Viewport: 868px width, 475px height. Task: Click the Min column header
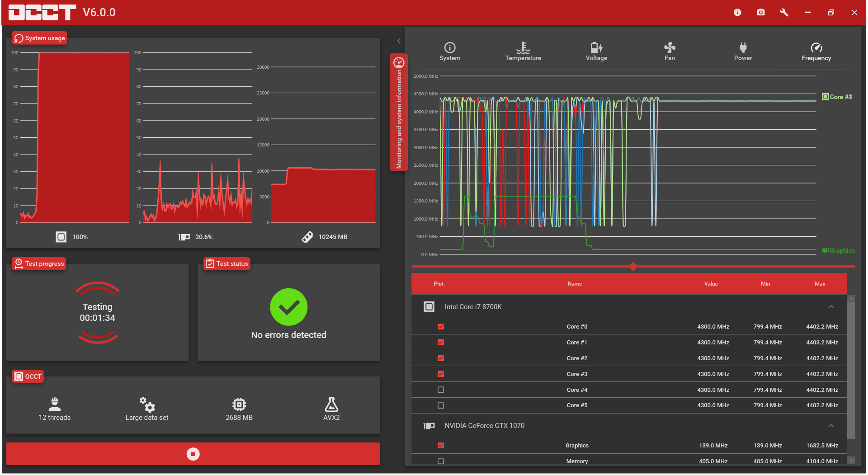pos(765,284)
